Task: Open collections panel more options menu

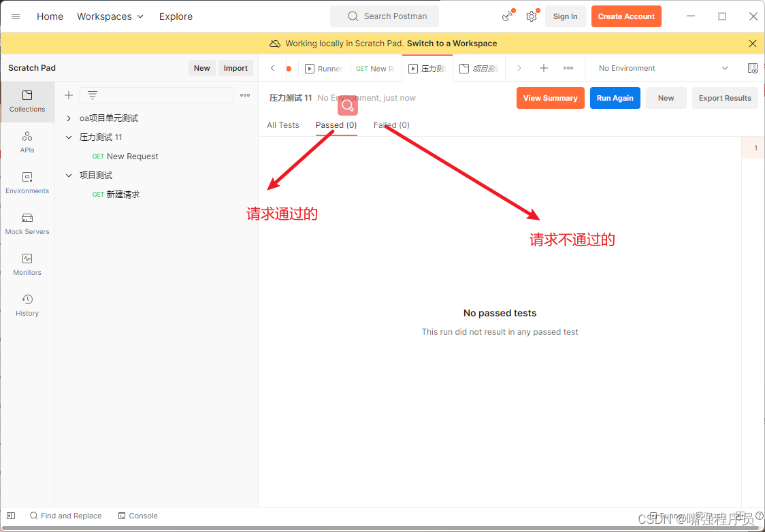Action: point(245,95)
